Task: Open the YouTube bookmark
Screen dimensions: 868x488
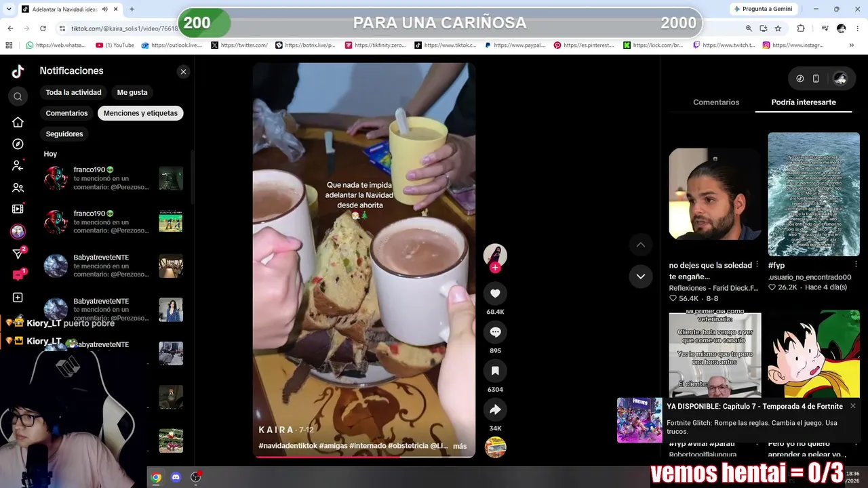Action: (x=115, y=45)
